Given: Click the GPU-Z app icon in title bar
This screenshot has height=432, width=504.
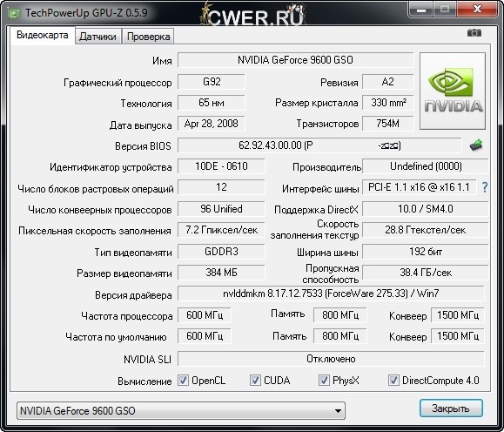Looking at the screenshot, I should point(14,14).
